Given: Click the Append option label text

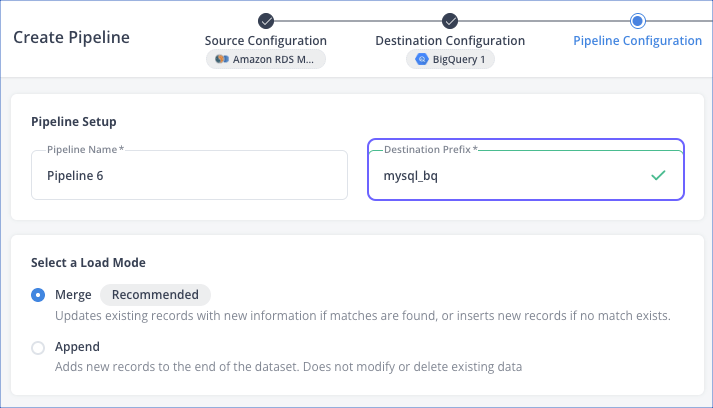Looking at the screenshot, I should [77, 347].
